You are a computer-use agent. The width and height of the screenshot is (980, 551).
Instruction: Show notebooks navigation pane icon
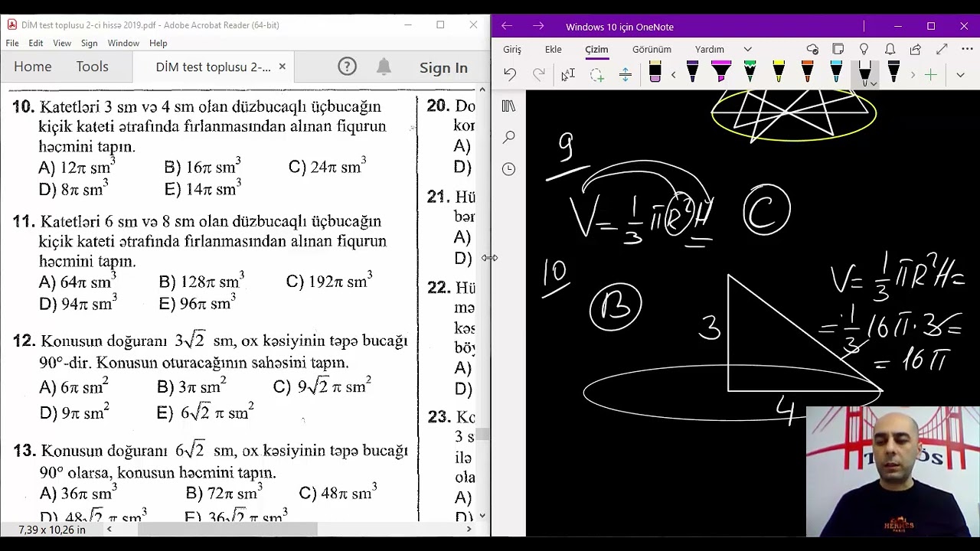pyautogui.click(x=508, y=106)
